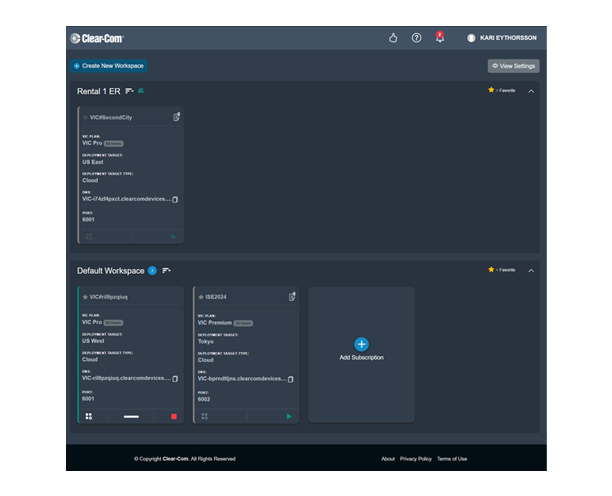
Task: Toggle favorite star on ISE2024 card
Action: [201, 297]
